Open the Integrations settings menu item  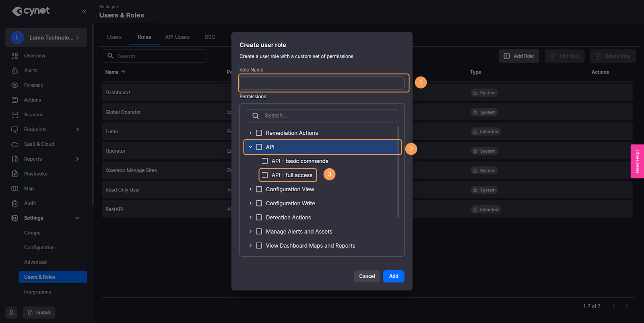pos(37,292)
